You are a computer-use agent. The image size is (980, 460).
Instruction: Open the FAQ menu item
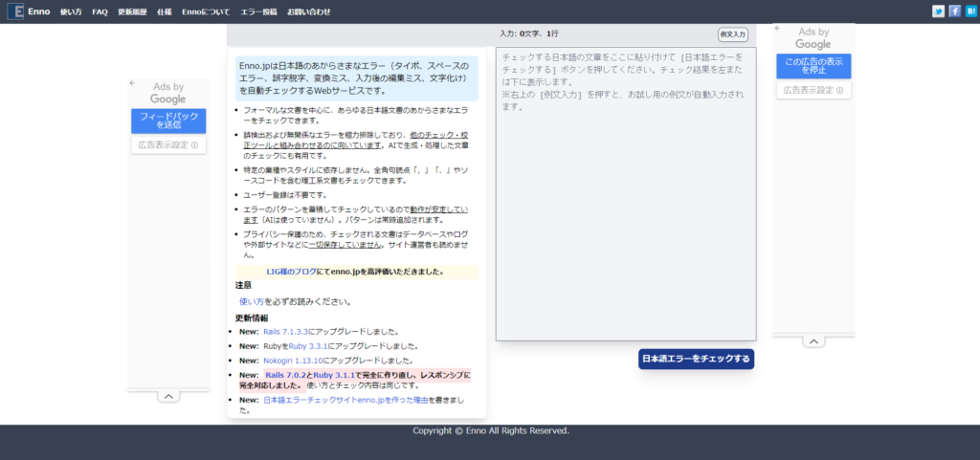(x=100, y=11)
